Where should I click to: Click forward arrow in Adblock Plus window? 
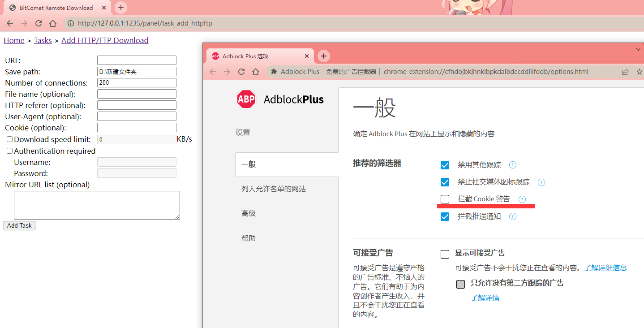[x=227, y=72]
